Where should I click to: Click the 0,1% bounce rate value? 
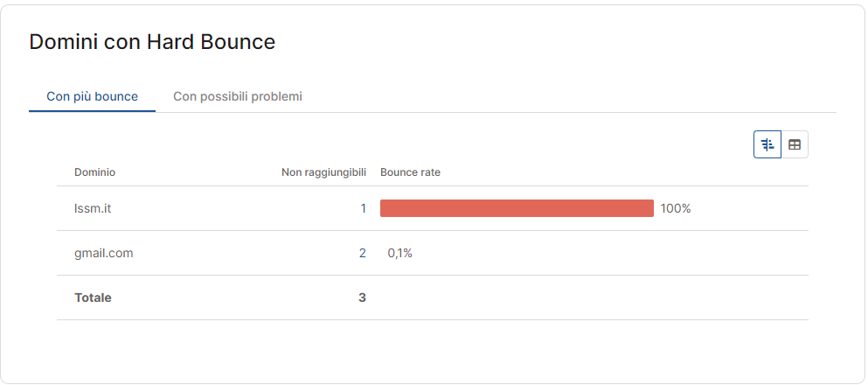coord(399,253)
